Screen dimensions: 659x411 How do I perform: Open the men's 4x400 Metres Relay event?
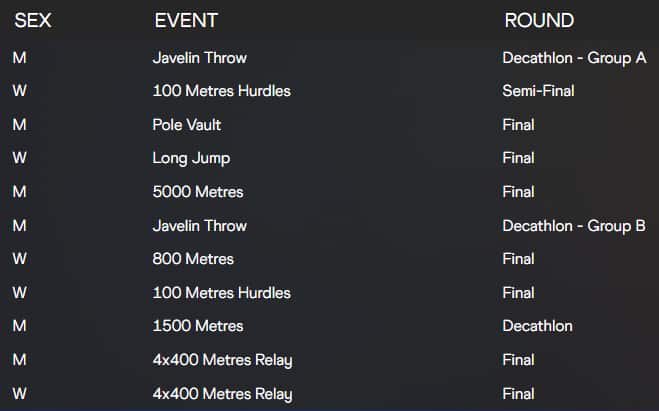tap(222, 360)
